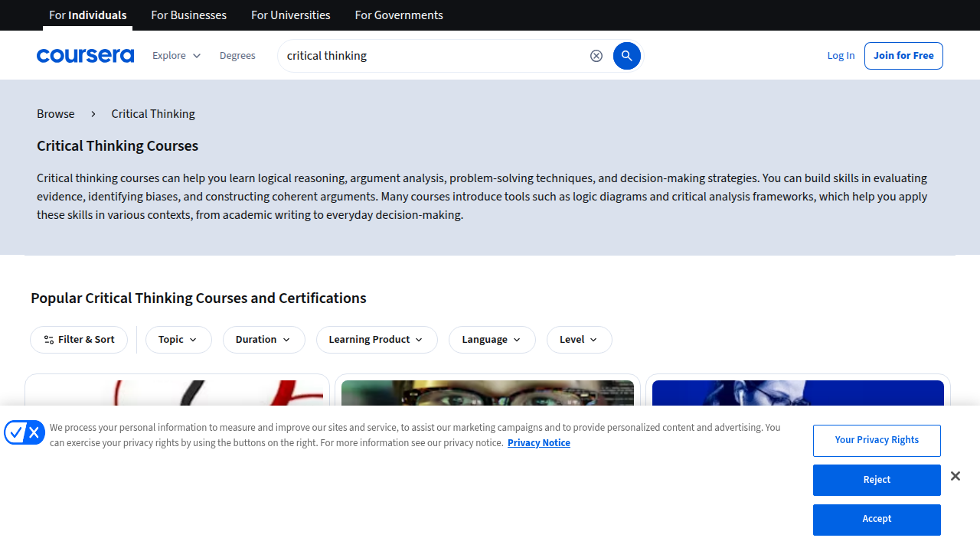Switch to the For Governments tab
980x551 pixels.
(399, 15)
